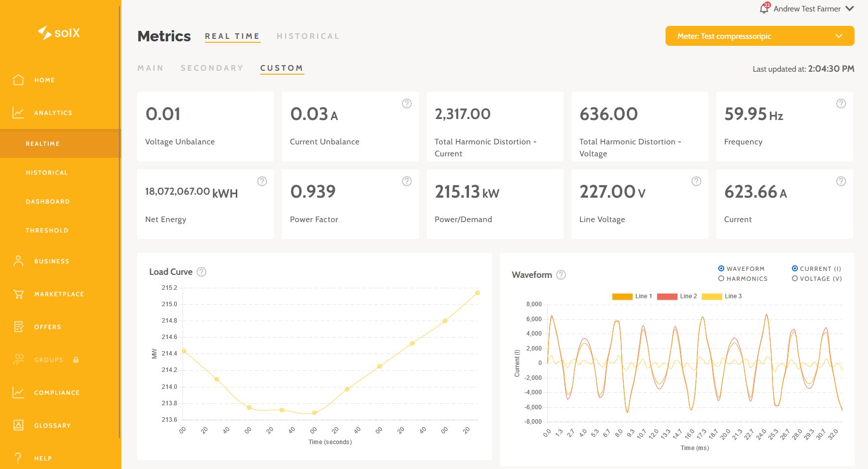Image resolution: width=868 pixels, height=469 pixels.
Task: Click help icon on Net Energy card
Action: point(262,181)
